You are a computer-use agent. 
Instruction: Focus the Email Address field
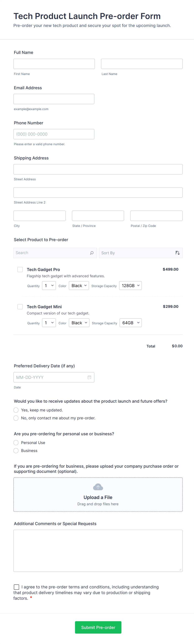(x=54, y=99)
